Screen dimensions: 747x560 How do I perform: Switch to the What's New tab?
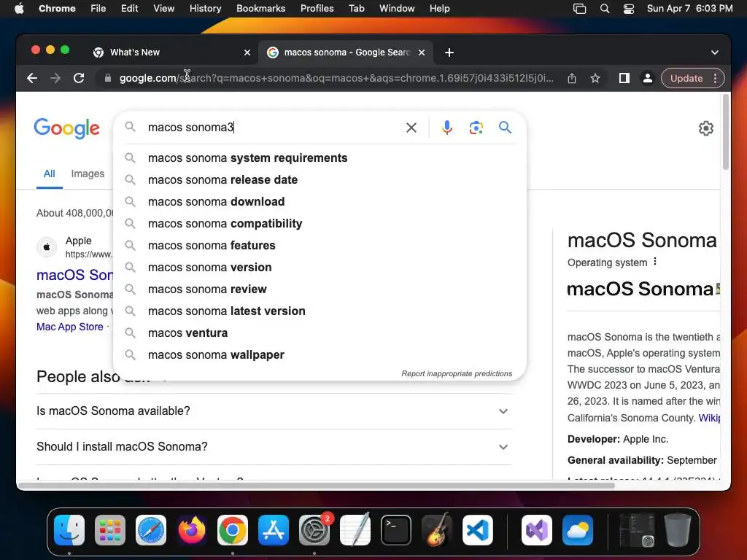tap(171, 52)
